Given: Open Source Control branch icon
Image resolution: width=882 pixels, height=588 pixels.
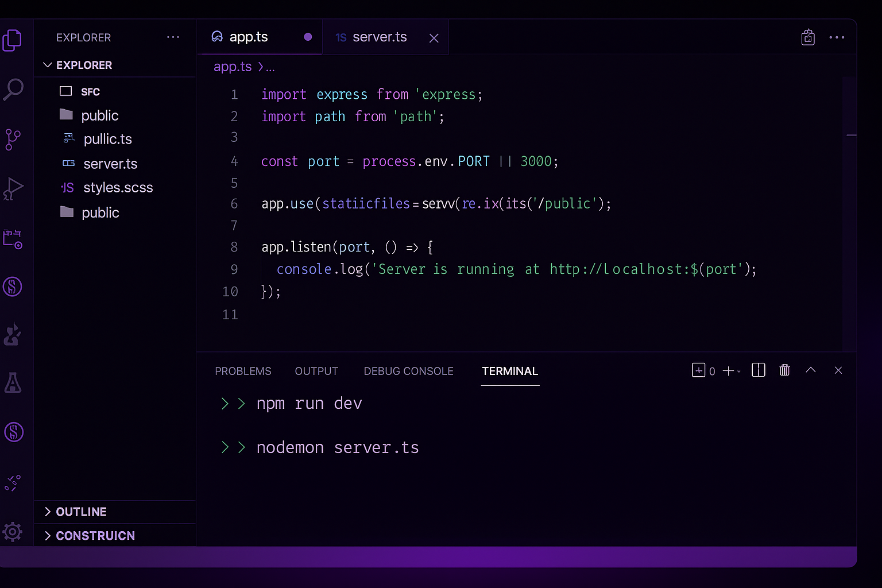Looking at the screenshot, I should pos(13,140).
